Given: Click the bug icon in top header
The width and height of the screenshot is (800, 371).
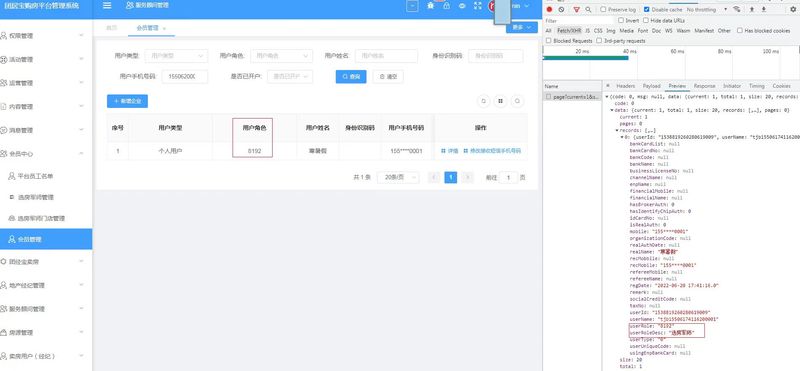Looking at the screenshot, I should (x=431, y=6).
